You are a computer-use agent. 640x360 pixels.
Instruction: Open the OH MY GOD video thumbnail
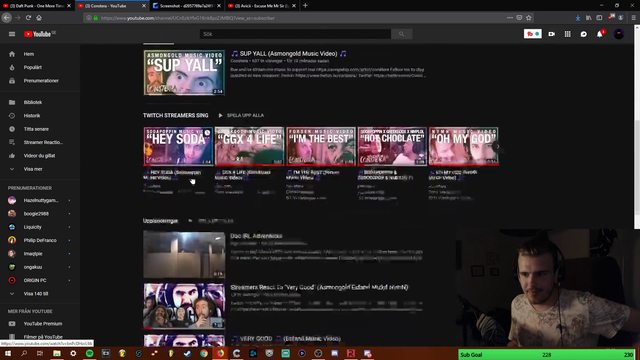(463, 146)
